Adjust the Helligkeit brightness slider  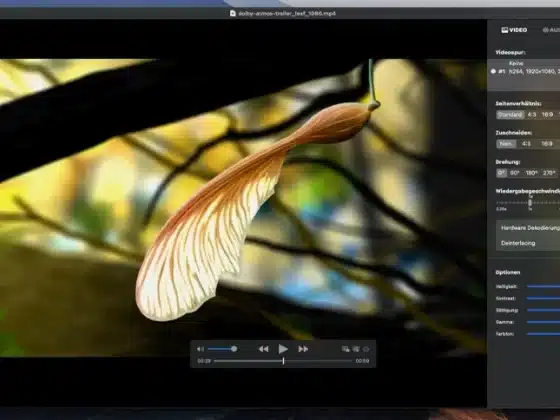544,286
